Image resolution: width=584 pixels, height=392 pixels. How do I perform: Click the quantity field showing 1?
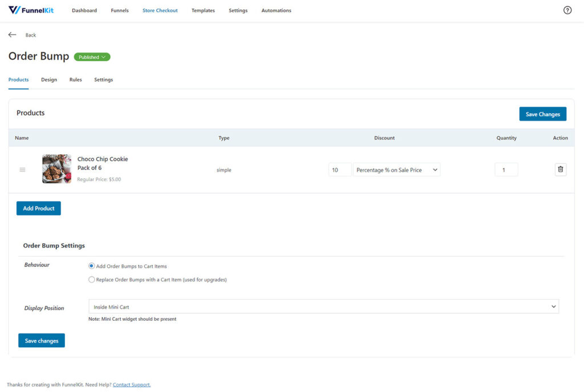[506, 170]
